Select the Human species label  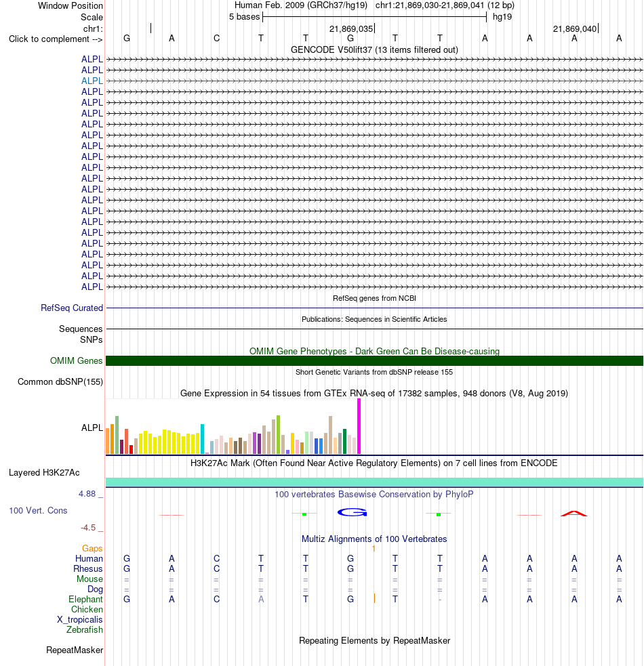point(89,559)
